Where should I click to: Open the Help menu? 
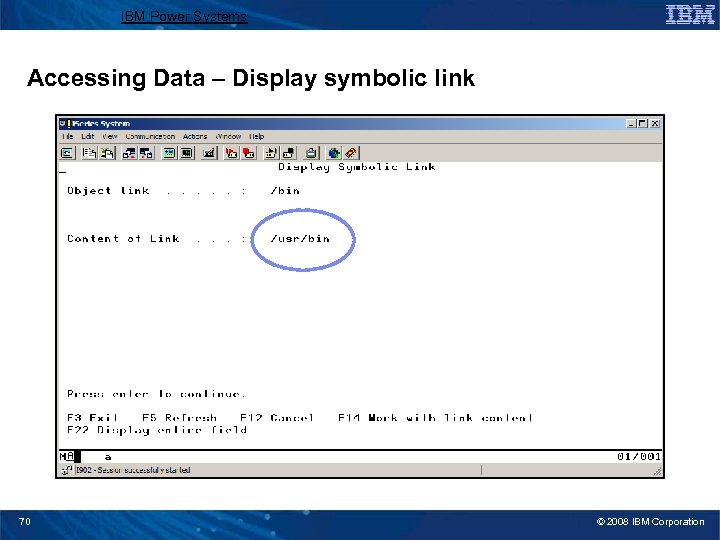coord(257,136)
